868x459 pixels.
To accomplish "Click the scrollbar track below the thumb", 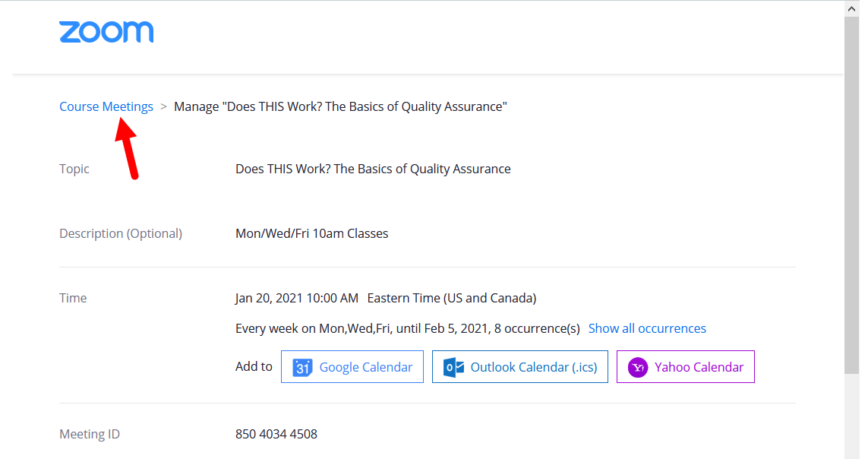I will pyautogui.click(x=851, y=416).
